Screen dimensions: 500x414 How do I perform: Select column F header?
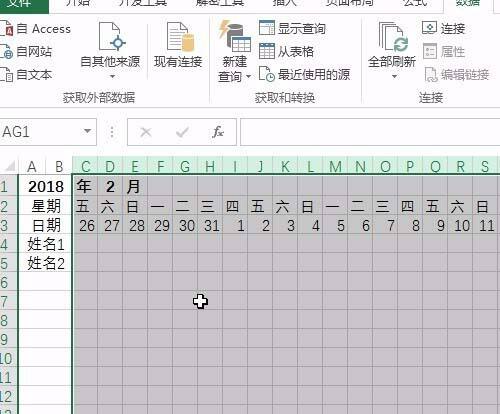click(160, 166)
